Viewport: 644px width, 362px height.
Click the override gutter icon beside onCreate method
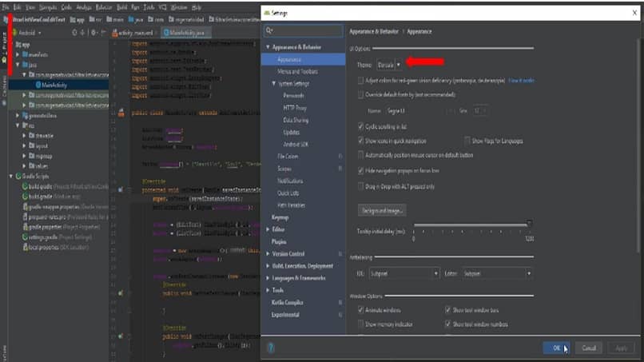[x=121, y=189]
